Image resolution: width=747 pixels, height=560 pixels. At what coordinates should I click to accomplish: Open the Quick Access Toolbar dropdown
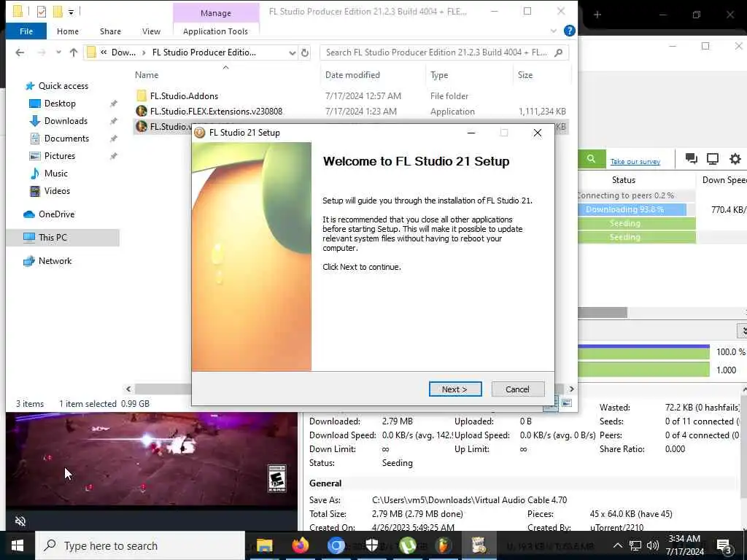click(x=71, y=12)
